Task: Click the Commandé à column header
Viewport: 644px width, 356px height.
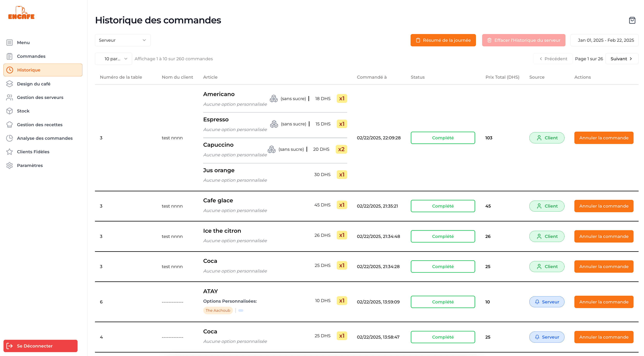Action: tap(372, 77)
